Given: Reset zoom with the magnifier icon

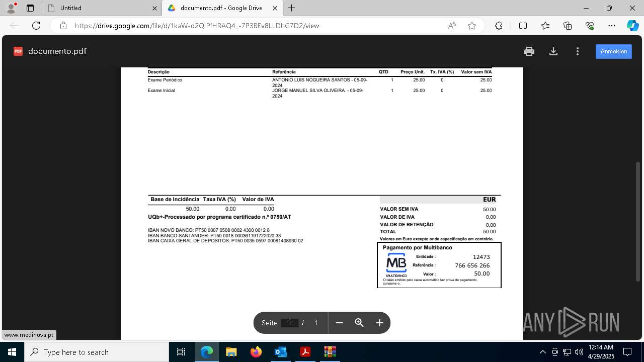Looking at the screenshot, I should (x=359, y=323).
